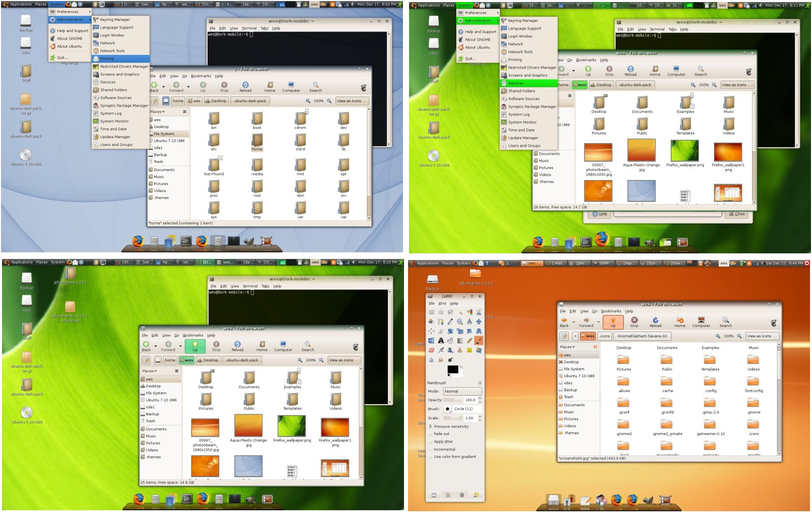
Task: Click Computer in the root '/' File Browser toolbar
Action: point(291,87)
